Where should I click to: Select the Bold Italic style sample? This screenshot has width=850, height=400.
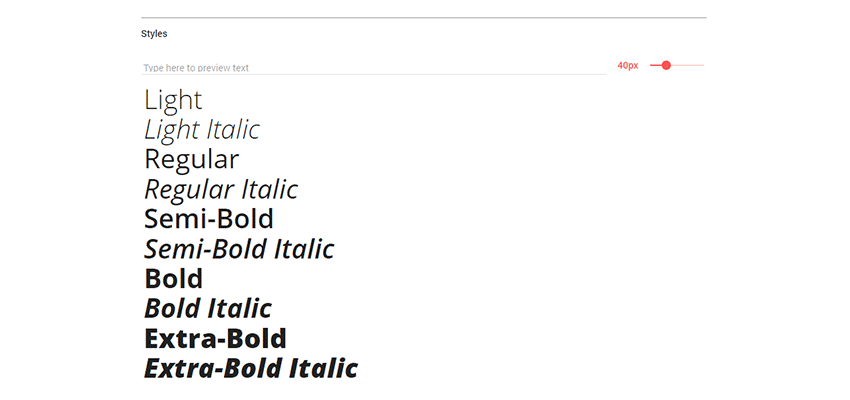pos(208,309)
